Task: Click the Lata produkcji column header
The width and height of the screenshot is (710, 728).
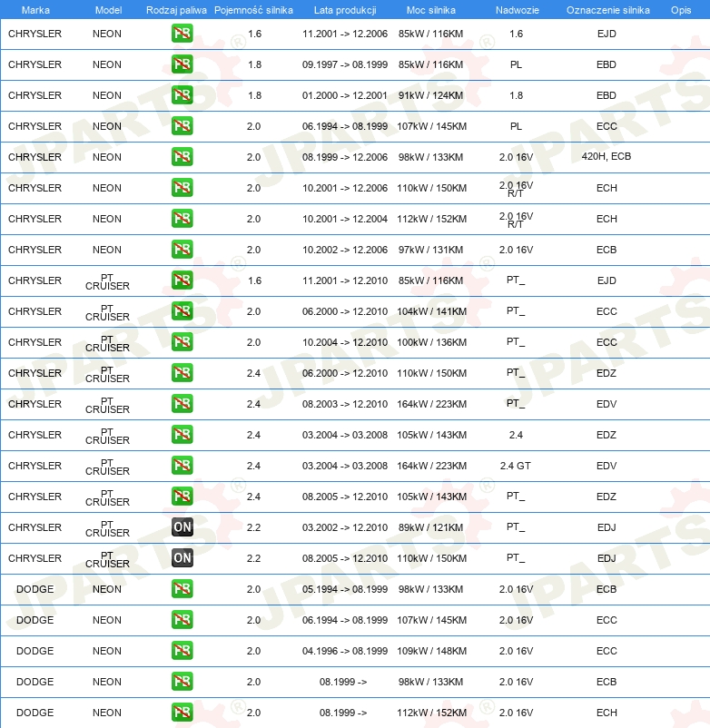Action: click(345, 10)
